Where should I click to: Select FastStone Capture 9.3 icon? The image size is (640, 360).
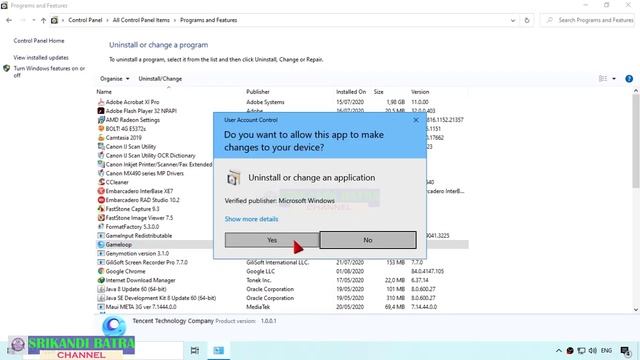tap(101, 209)
